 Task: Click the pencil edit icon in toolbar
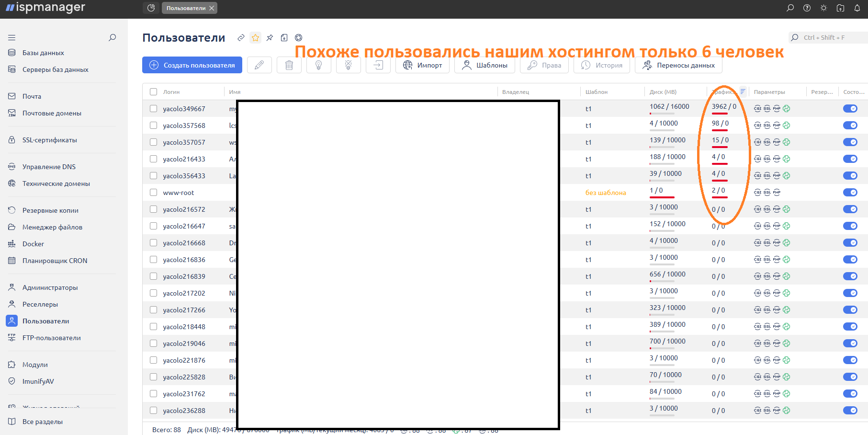pos(259,65)
